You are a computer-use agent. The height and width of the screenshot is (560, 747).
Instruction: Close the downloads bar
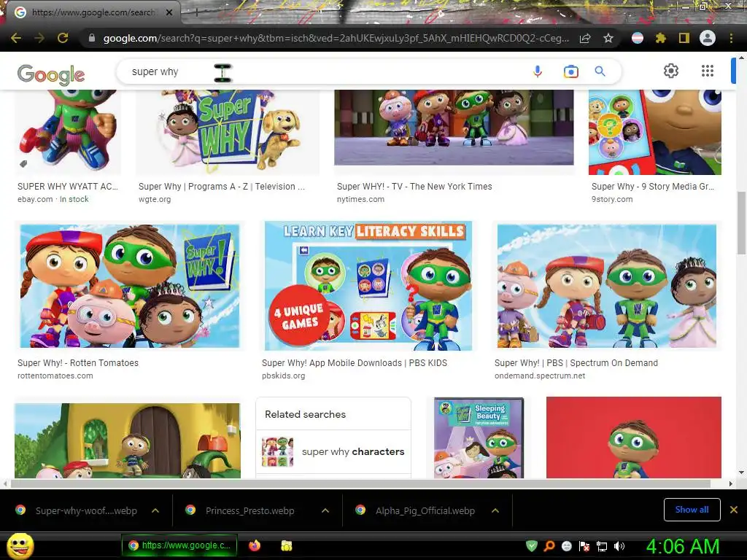click(734, 510)
